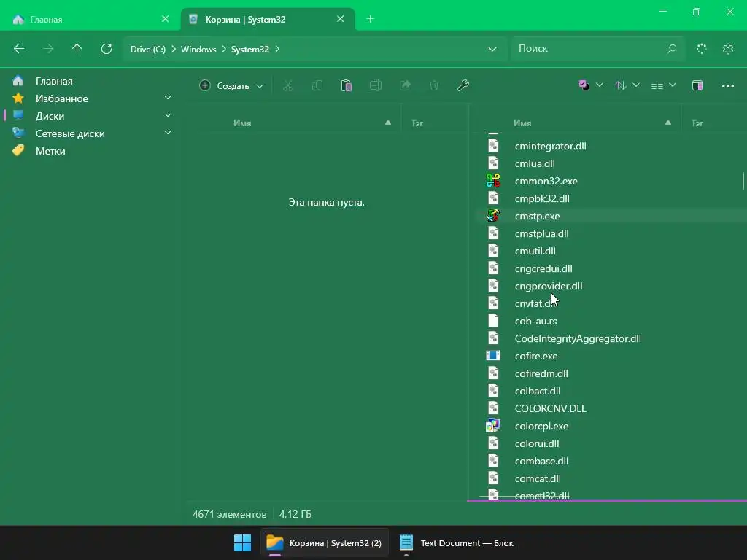Viewport: 747px width, 560px height.
Task: Open the sort options dropdown arrow
Action: [636, 85]
